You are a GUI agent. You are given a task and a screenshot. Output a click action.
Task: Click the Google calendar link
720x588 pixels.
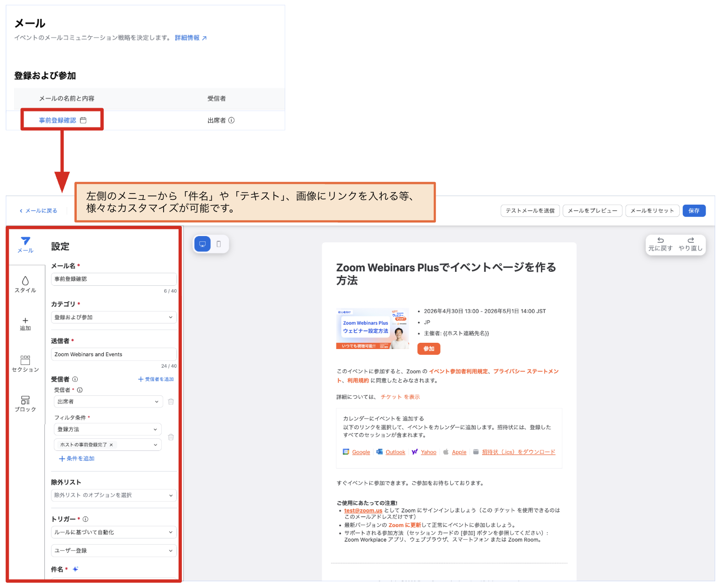click(x=361, y=452)
